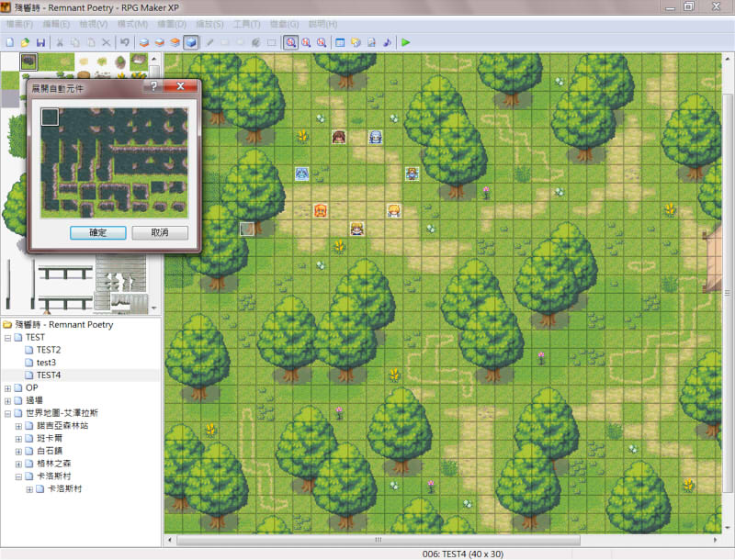Screen dimensions: 735x560
Task: Click the question mark help button in the dialog
Action: (x=154, y=86)
